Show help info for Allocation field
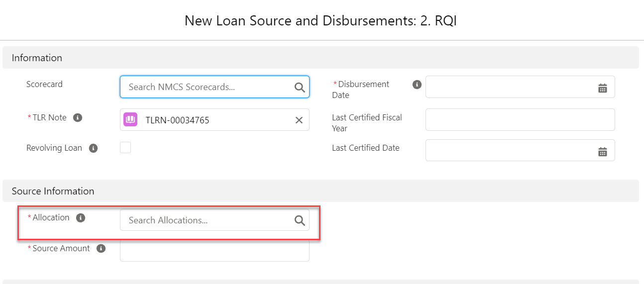Screen dimensions: 644x284 [x=81, y=218]
